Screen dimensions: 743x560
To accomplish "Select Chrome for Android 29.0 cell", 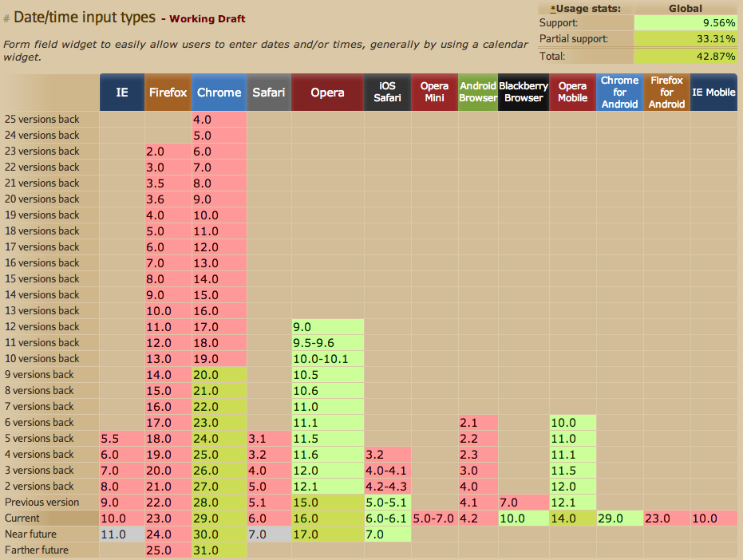I will coord(620,519).
